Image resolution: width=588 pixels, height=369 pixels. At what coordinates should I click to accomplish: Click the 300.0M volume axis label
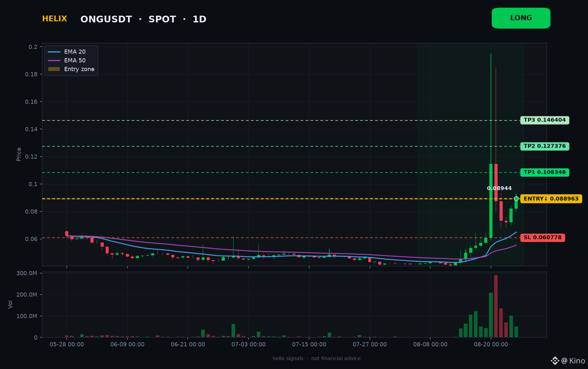(x=27, y=273)
